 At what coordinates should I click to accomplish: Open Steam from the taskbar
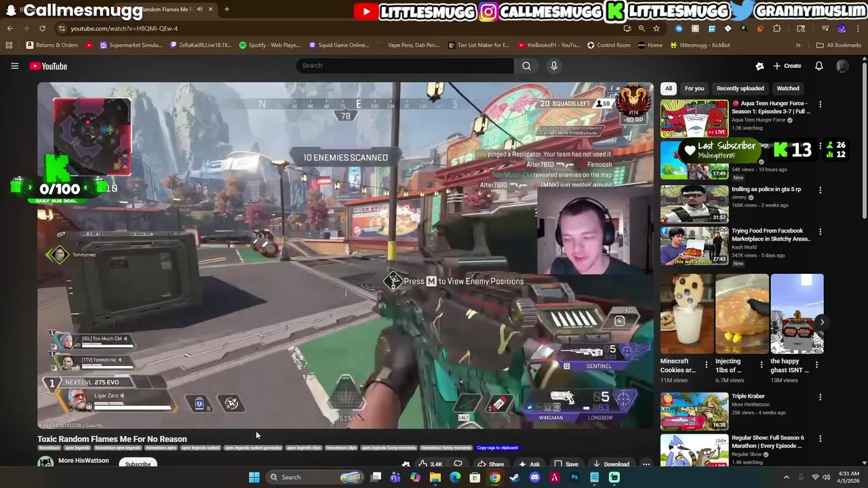[515, 477]
